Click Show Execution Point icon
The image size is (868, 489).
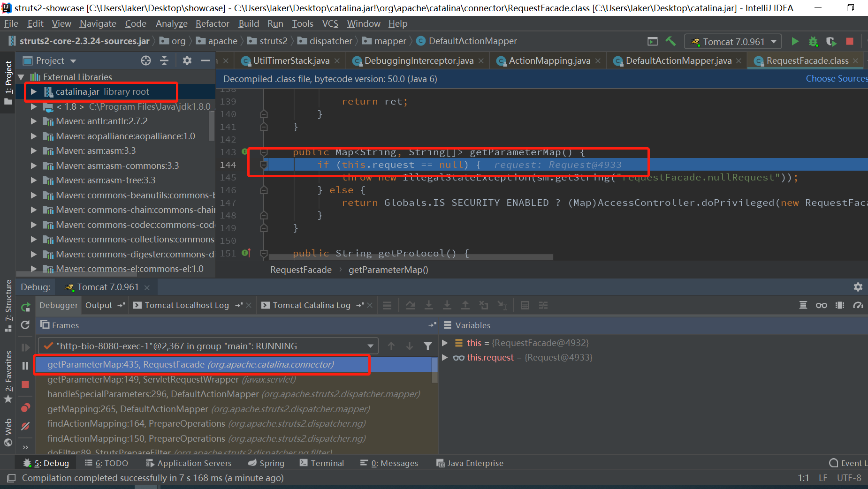tap(387, 305)
